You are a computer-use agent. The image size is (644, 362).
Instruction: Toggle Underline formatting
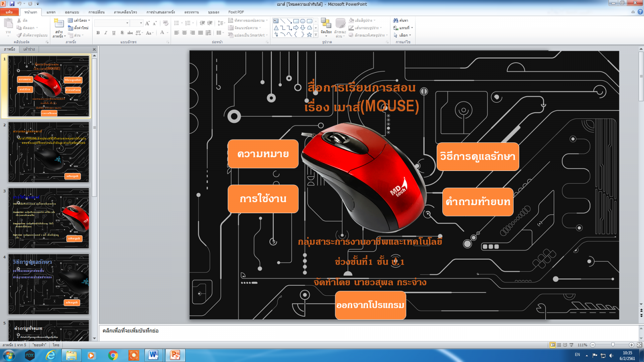point(114,33)
